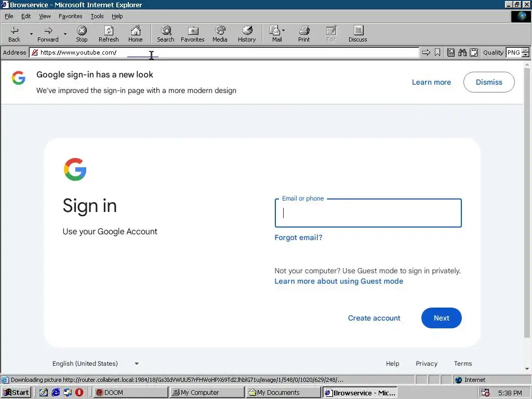Open the banner's Learn more link
The width and height of the screenshot is (532, 399).
coord(431,82)
